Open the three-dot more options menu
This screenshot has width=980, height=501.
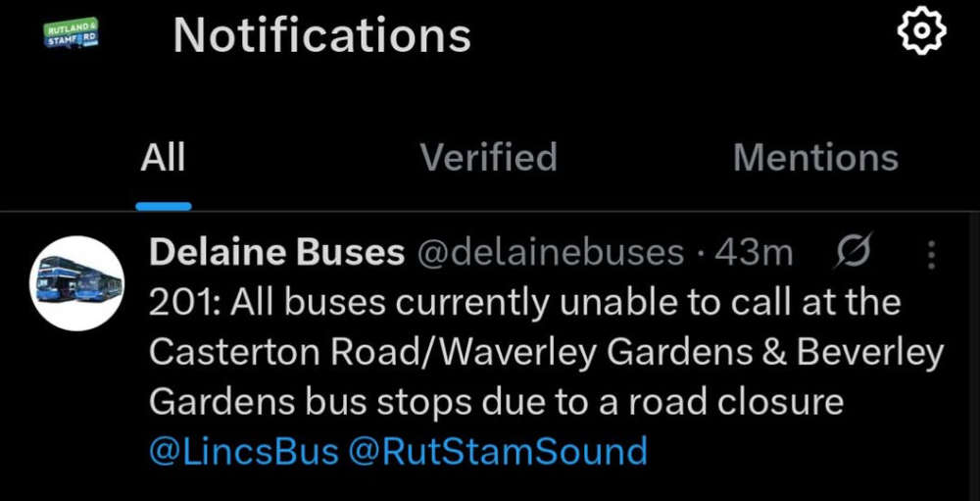(931, 256)
